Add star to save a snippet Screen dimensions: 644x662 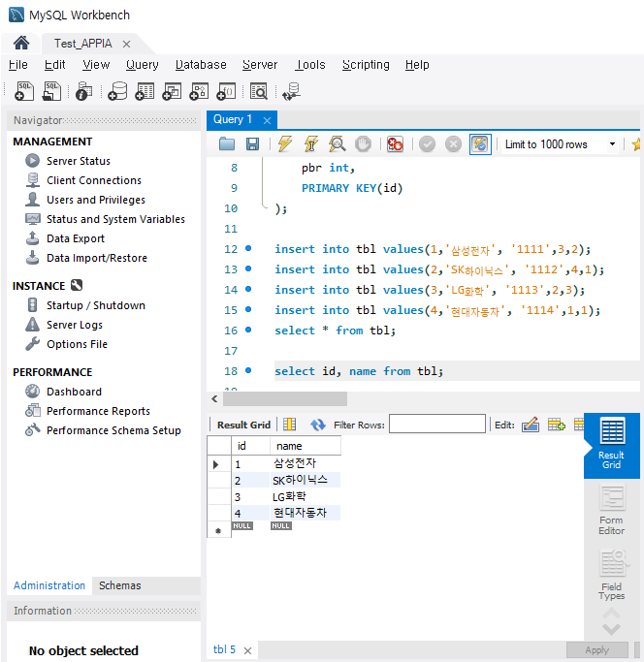click(636, 144)
